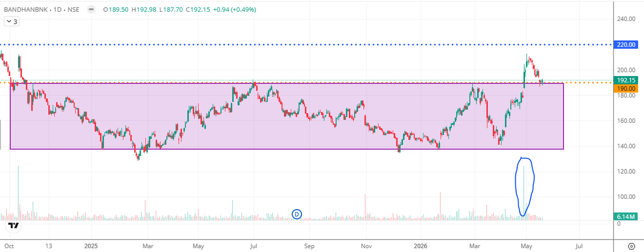644x252 pixels.
Task: Click the 200.00 price axis label
Action: click(x=626, y=70)
